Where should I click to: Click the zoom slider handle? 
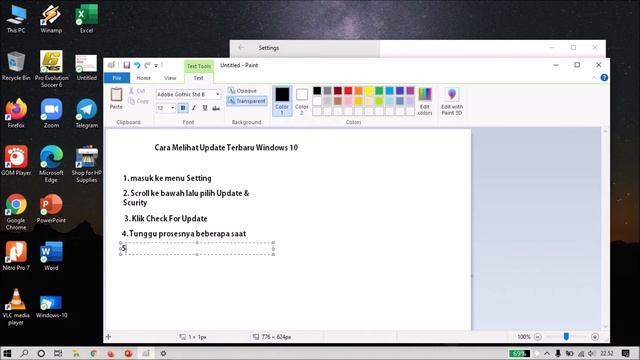coord(566,336)
